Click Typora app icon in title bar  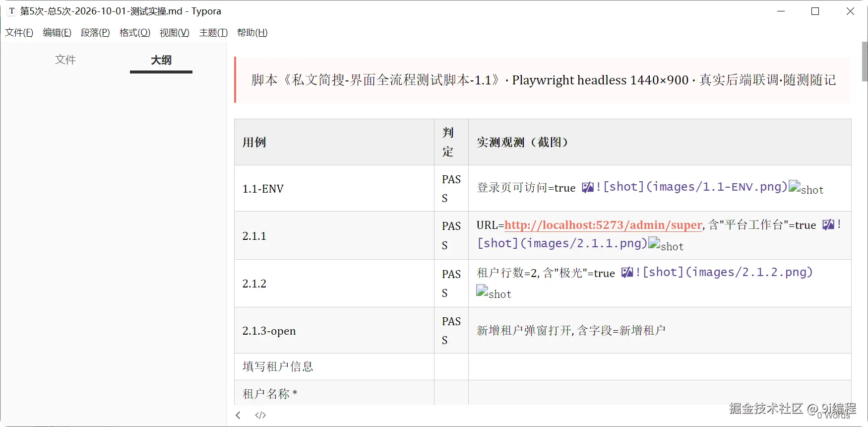tap(12, 11)
